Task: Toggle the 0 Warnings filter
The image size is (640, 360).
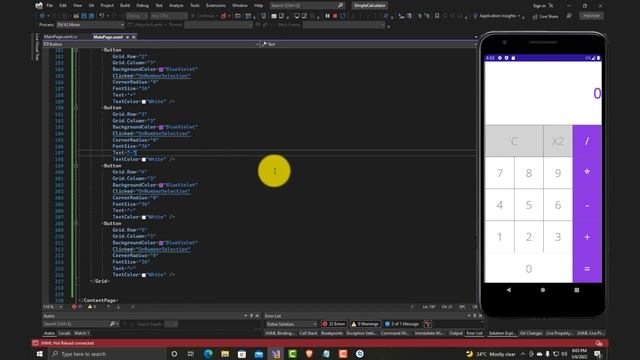Action: [365, 324]
